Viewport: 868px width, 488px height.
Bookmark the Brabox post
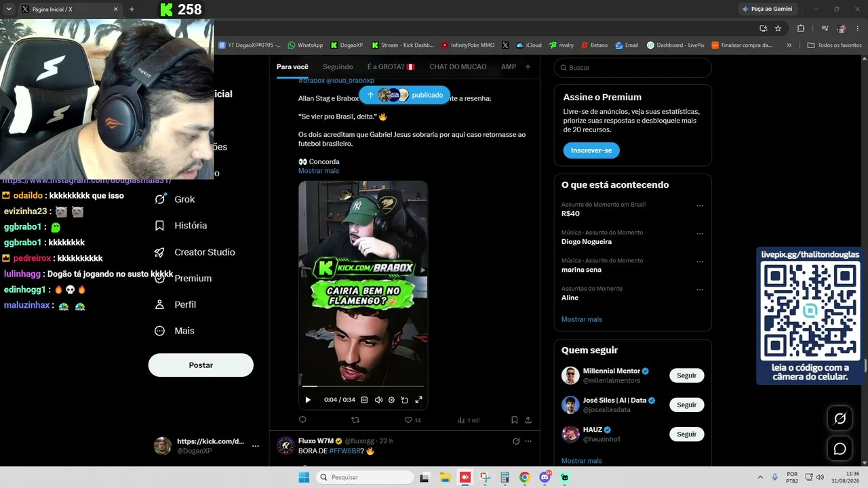[x=515, y=420]
